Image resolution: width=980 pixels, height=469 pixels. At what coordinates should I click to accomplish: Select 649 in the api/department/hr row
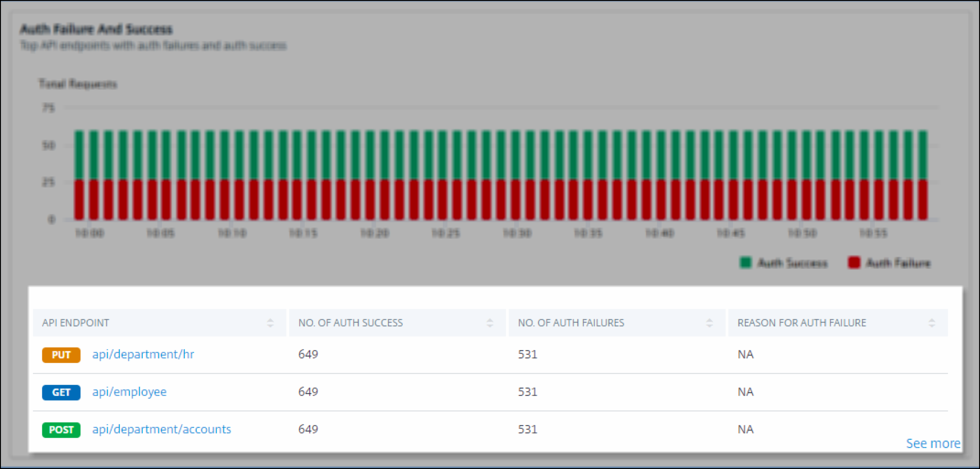pyautogui.click(x=308, y=354)
